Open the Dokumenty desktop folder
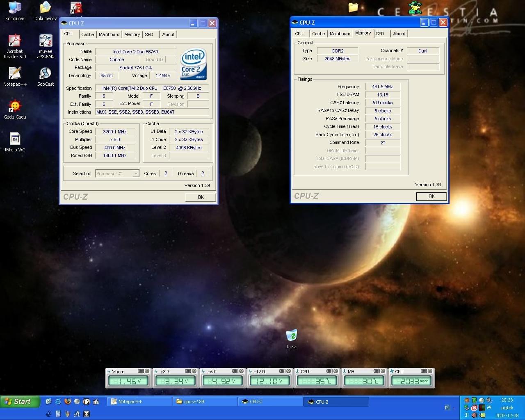This screenshot has height=420, width=525. click(x=46, y=11)
